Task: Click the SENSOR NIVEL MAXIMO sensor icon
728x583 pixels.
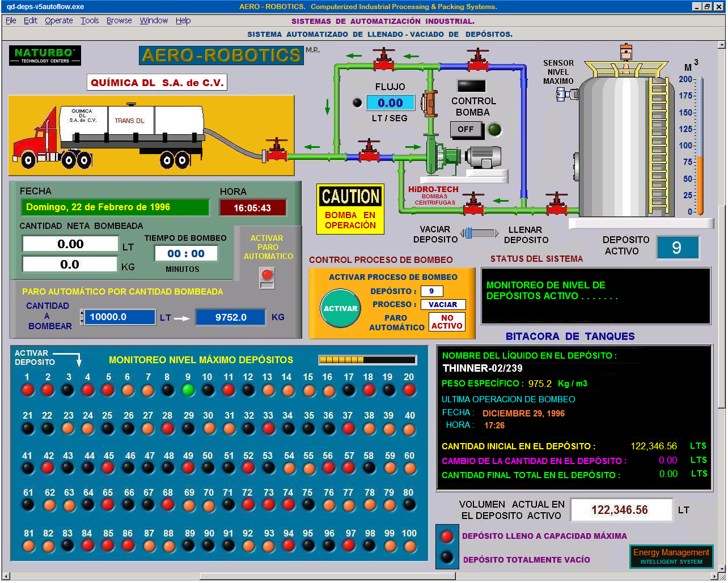Action: tap(566, 94)
